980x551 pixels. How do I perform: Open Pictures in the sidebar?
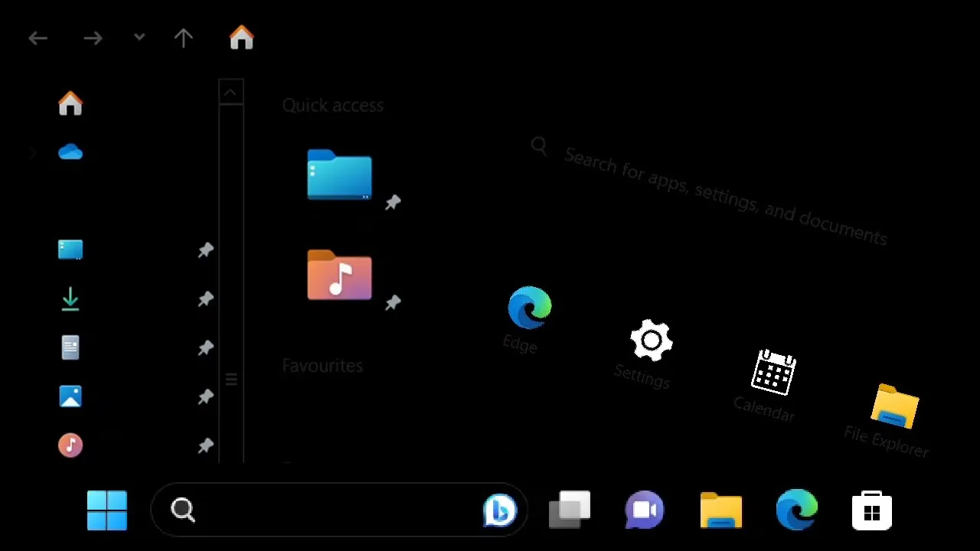pos(70,396)
